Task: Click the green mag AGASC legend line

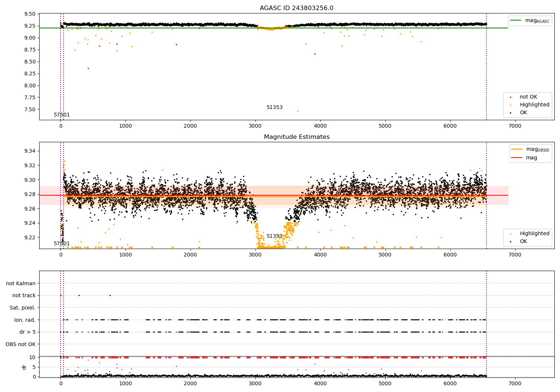Action: (516, 21)
